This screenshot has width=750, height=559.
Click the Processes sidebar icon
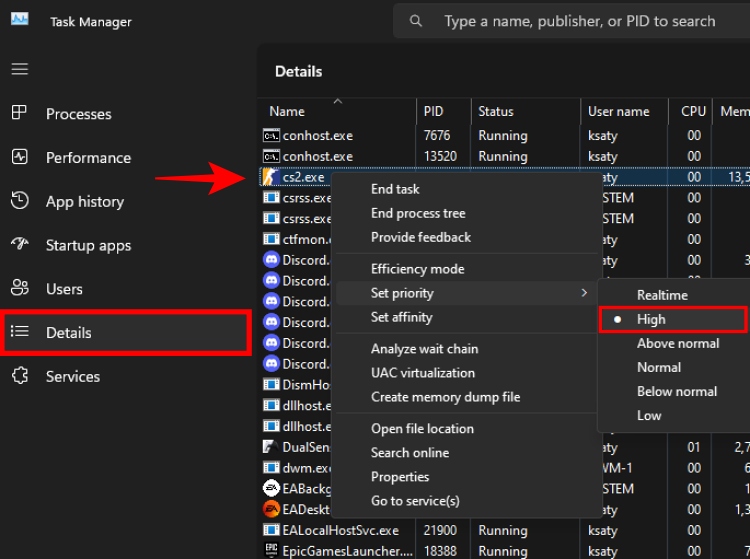click(20, 114)
